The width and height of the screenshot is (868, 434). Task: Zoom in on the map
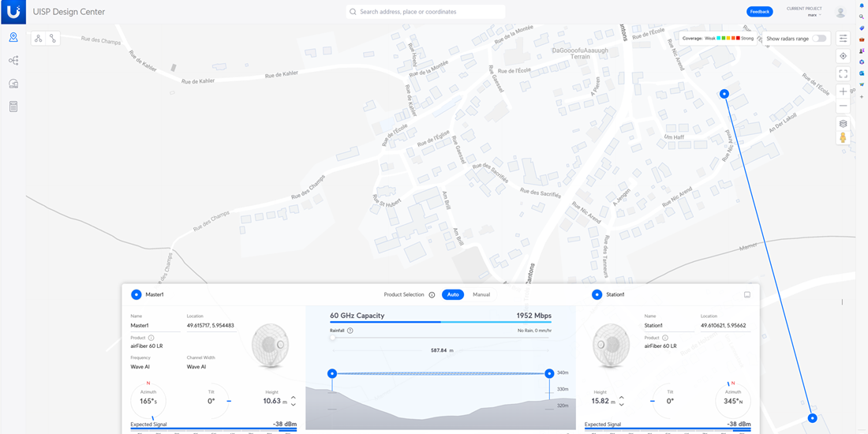click(843, 92)
